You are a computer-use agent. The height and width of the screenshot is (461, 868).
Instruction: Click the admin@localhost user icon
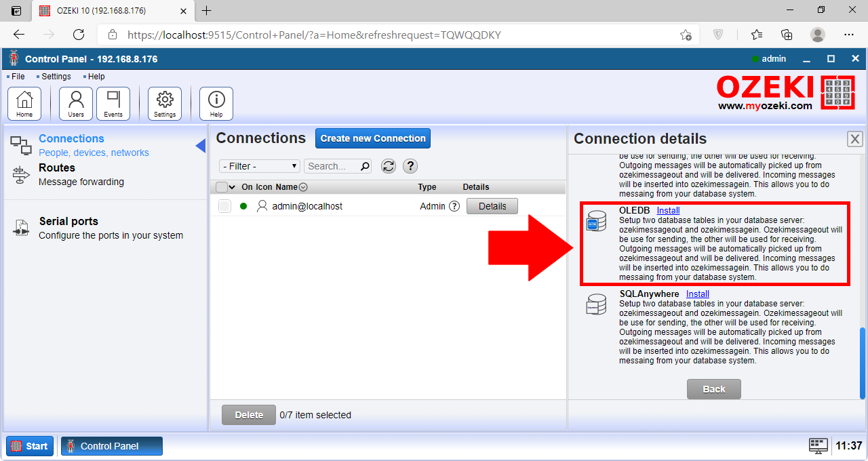click(x=262, y=206)
